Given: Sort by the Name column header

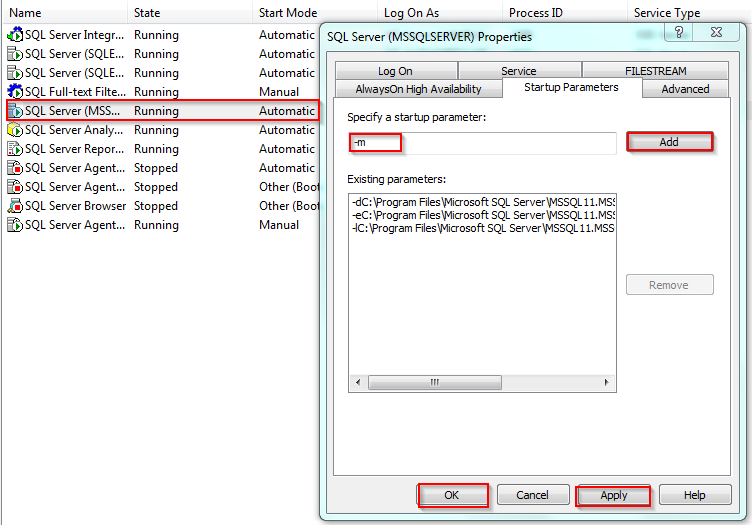Looking at the screenshot, I should [65, 12].
